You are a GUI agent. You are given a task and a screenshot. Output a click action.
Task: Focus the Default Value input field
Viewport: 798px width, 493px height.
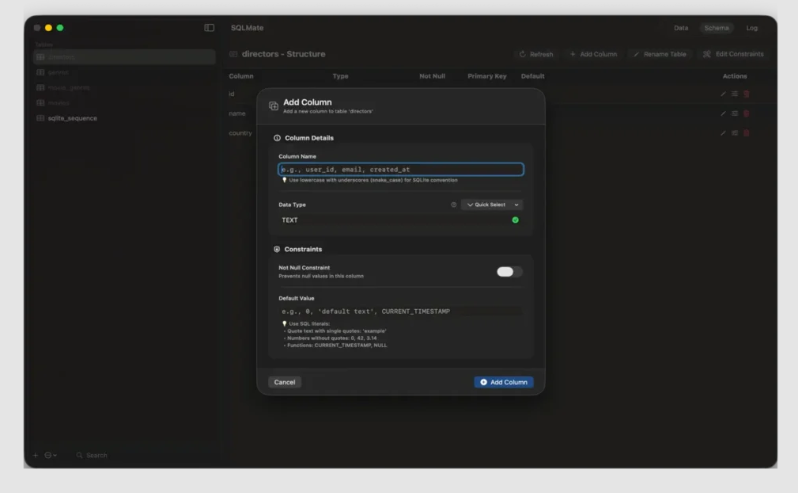click(401, 311)
